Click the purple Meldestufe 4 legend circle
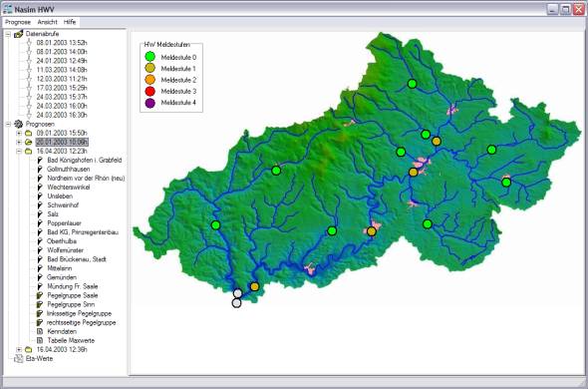 [x=150, y=103]
